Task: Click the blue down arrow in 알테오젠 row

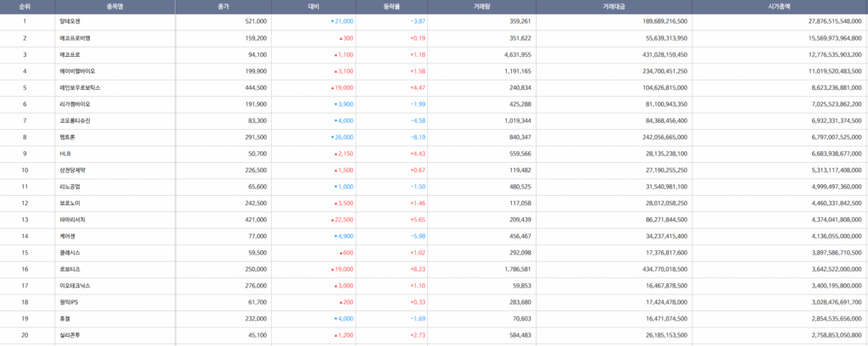Action: (332, 21)
